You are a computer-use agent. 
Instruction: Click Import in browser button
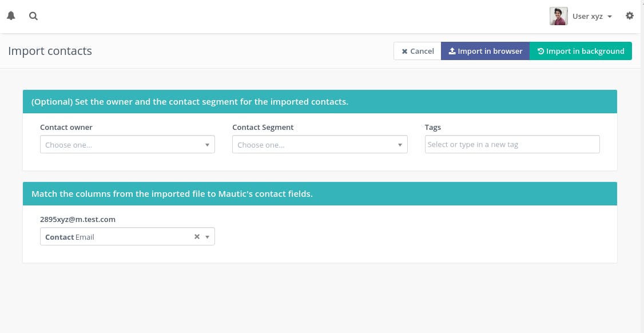[x=485, y=51]
